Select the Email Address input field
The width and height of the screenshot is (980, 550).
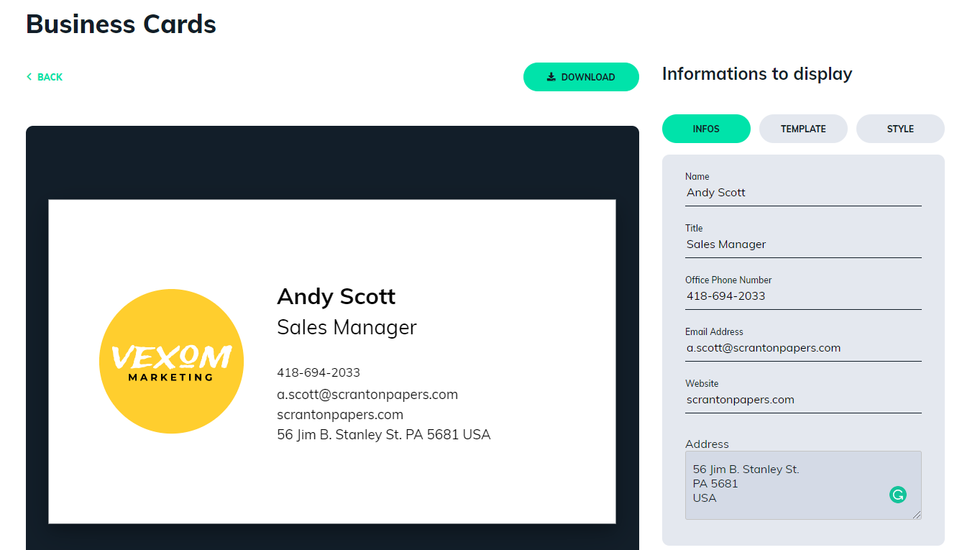(x=802, y=348)
